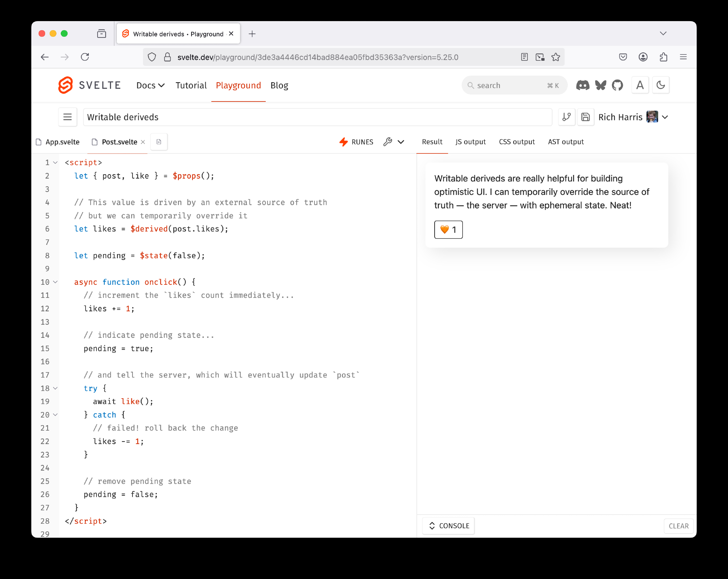Toggle dark mode moon button
Image resolution: width=728 pixels, height=579 pixels.
(661, 85)
